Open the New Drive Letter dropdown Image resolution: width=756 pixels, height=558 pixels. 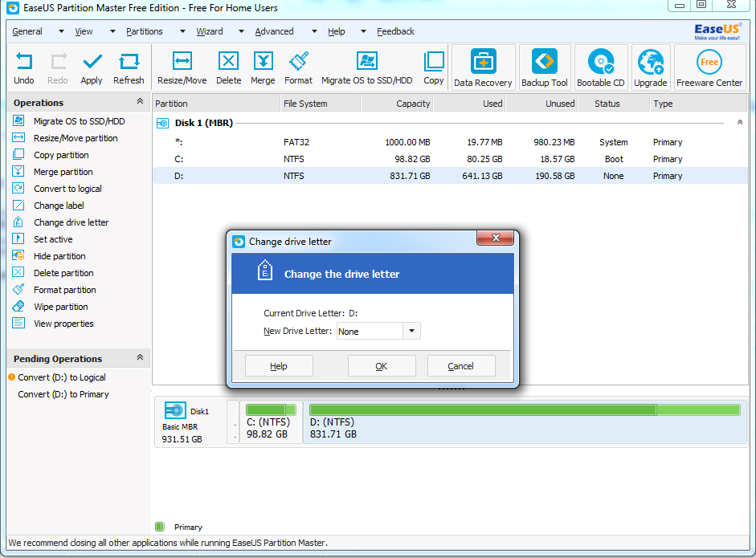[411, 331]
